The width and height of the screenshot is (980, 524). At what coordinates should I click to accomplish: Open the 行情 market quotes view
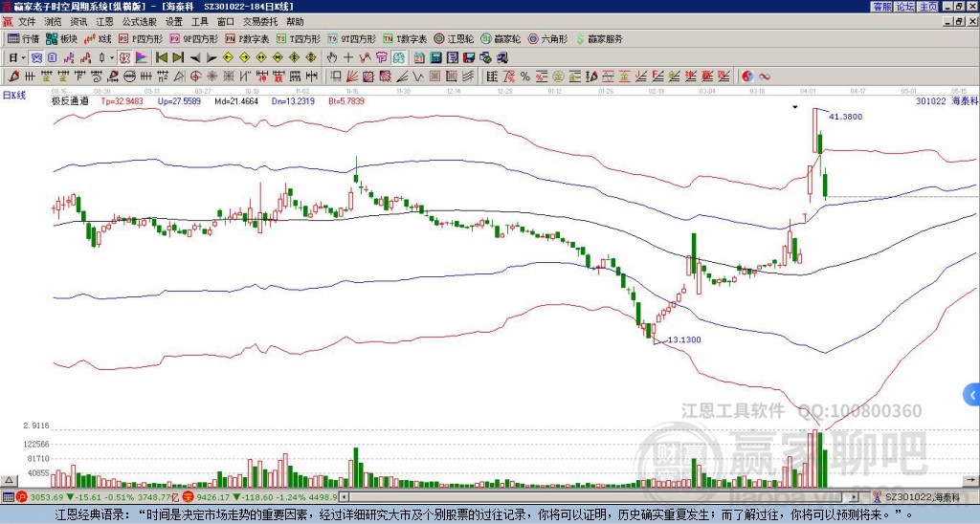(x=23, y=38)
